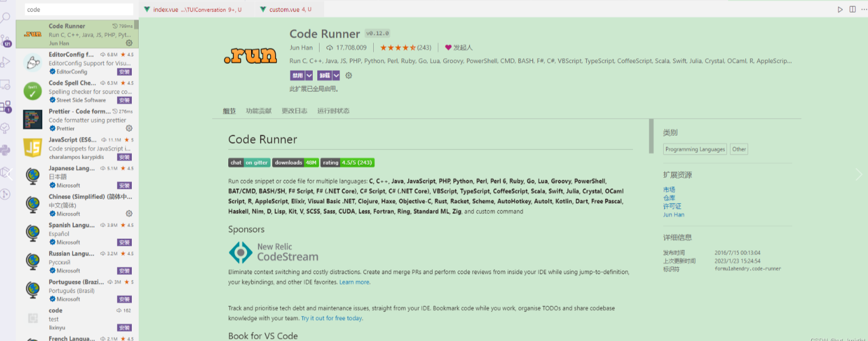Click the Python icon in activity bar
The image size is (868, 341).
(x=6, y=150)
